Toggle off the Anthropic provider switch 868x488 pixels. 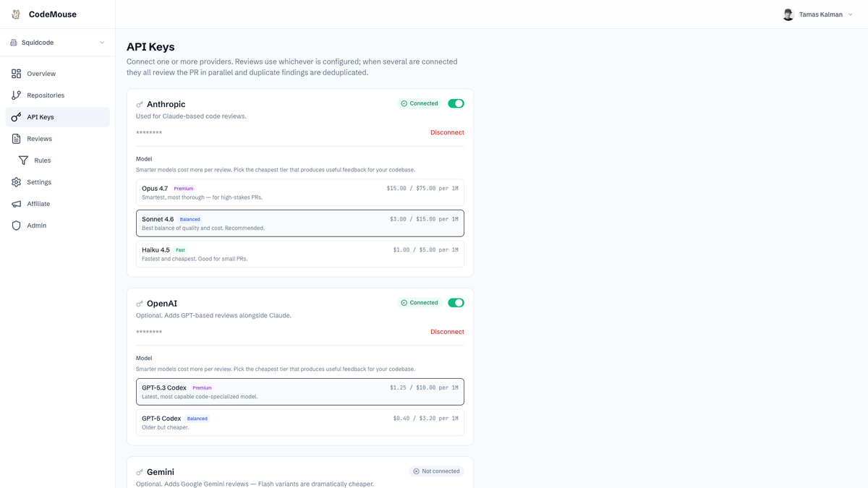tap(456, 103)
